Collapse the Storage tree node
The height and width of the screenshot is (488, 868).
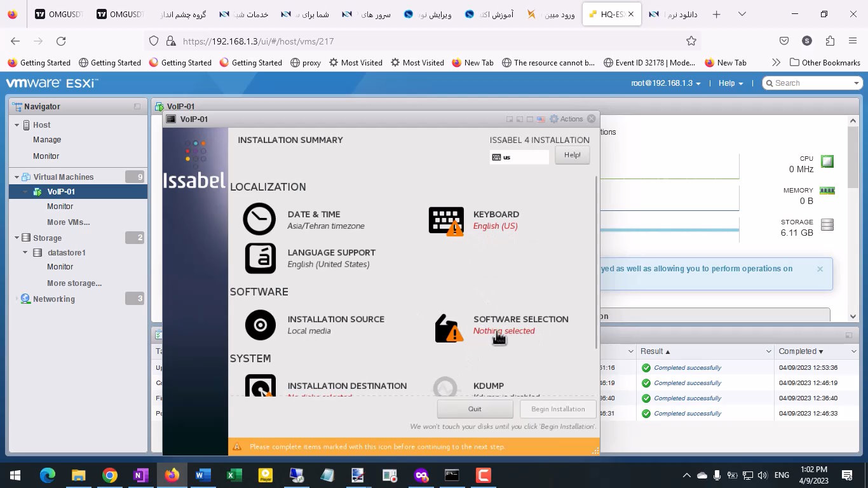click(x=17, y=238)
